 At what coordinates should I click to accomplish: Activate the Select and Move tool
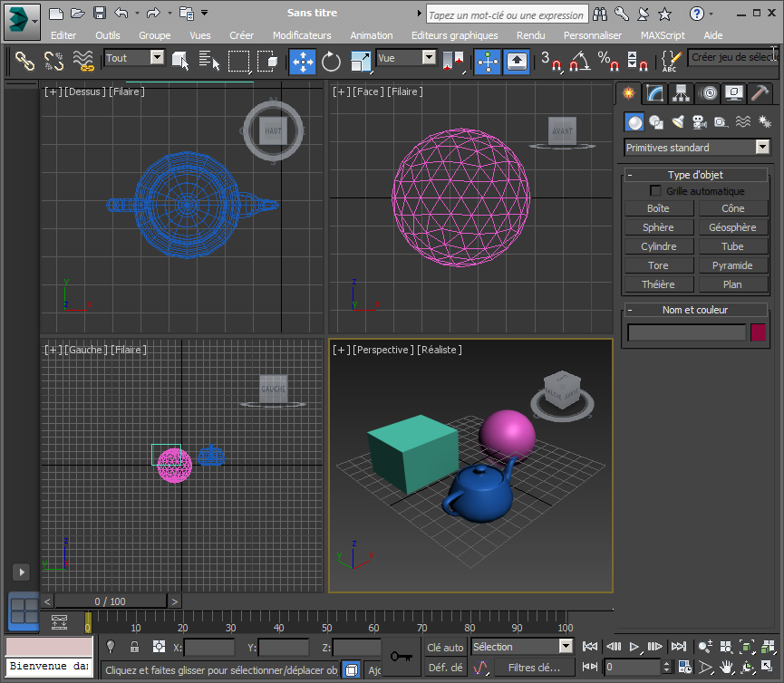point(302,62)
